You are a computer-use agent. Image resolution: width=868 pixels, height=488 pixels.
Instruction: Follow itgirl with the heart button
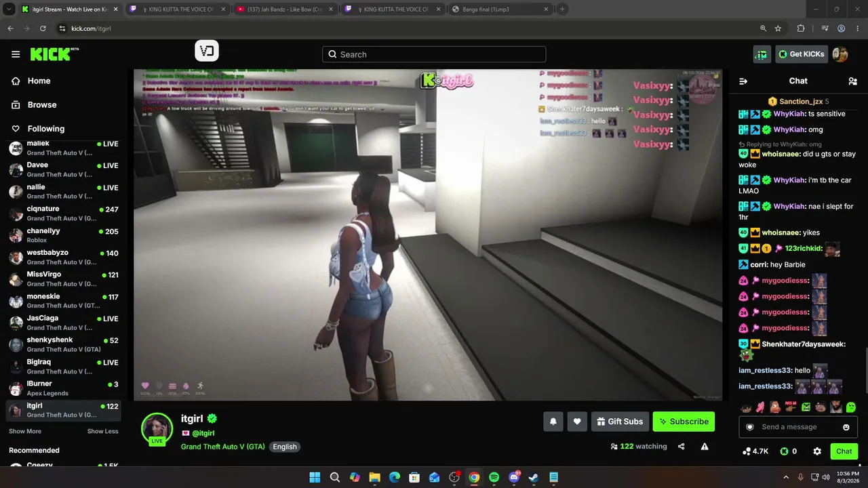[x=577, y=422]
